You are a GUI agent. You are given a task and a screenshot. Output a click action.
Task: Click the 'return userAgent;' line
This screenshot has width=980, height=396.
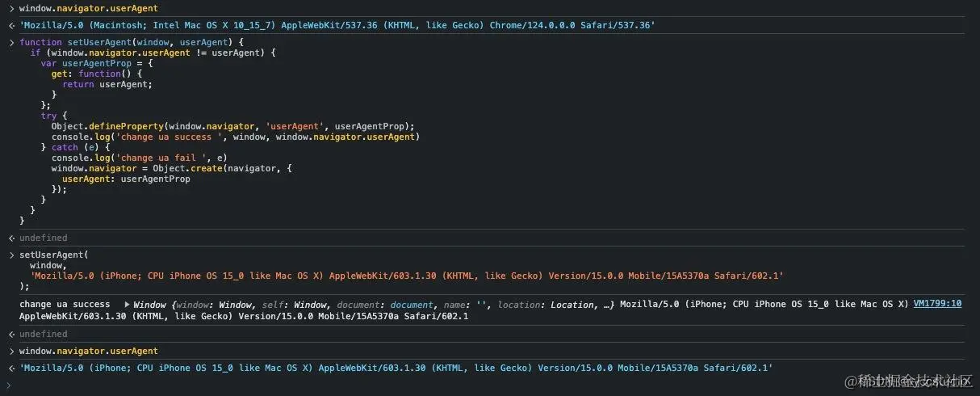(x=107, y=84)
